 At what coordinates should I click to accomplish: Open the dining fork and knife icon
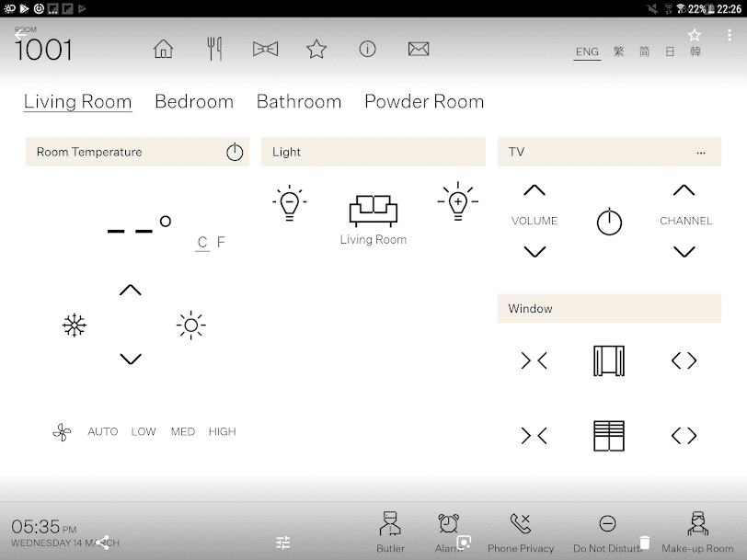pyautogui.click(x=214, y=49)
